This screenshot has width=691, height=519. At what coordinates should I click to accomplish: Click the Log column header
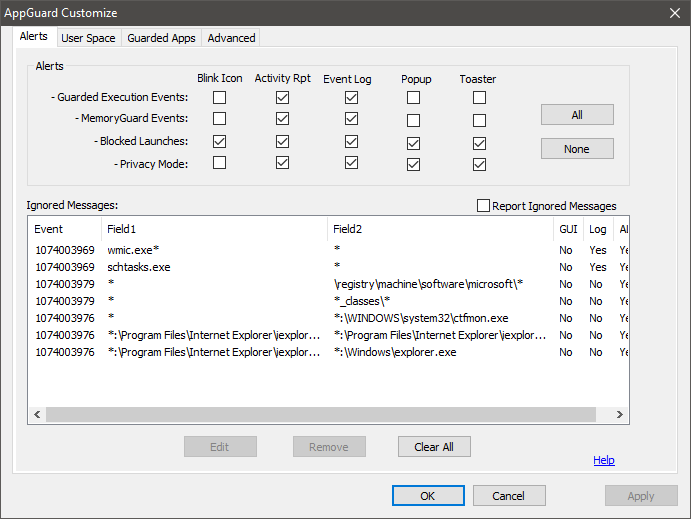pos(598,229)
